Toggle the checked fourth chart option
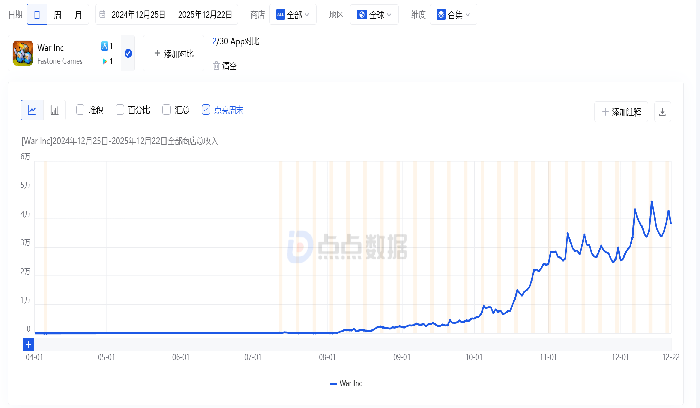The width and height of the screenshot is (700, 408). coord(206,110)
